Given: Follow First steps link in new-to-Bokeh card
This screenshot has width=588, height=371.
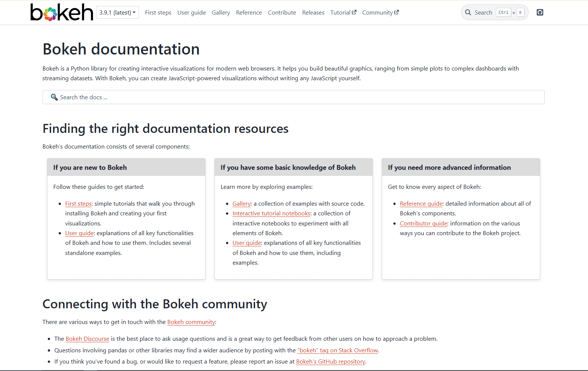Looking at the screenshot, I should [78, 204].
